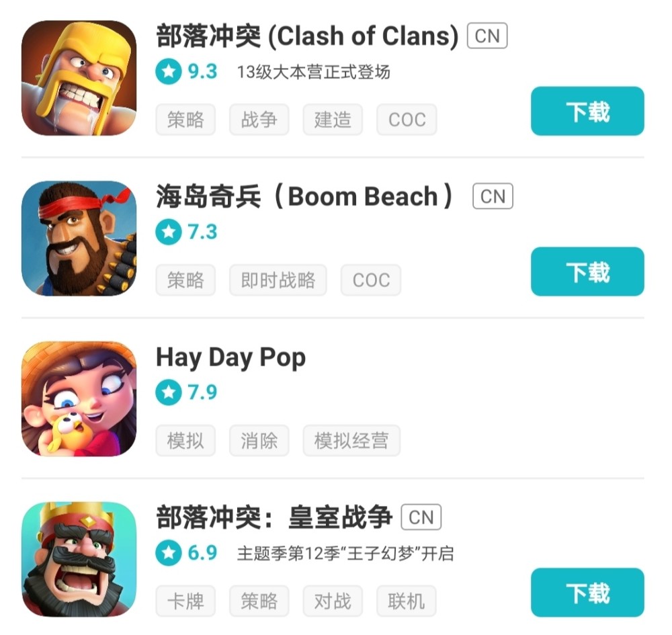672x635 pixels.
Task: Open the 皇室战争 king app icon
Action: point(79,560)
